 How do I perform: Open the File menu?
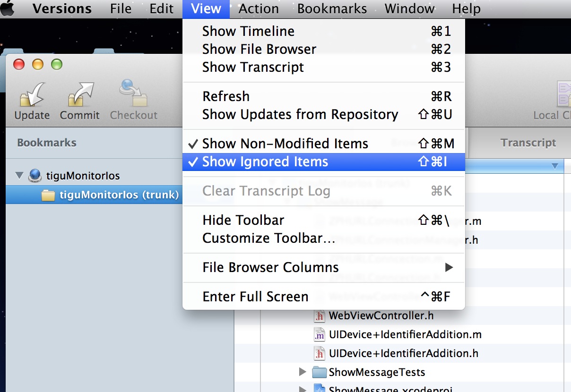[121, 9]
